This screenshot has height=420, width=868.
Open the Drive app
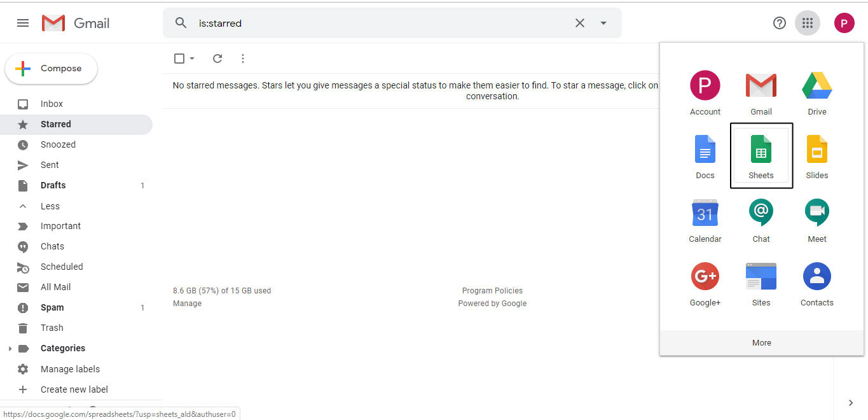click(817, 94)
